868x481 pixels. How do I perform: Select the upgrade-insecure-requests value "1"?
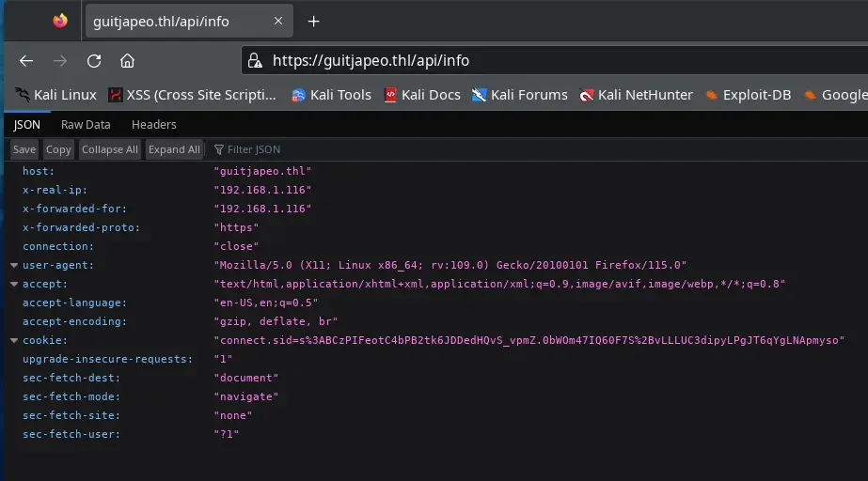click(223, 360)
